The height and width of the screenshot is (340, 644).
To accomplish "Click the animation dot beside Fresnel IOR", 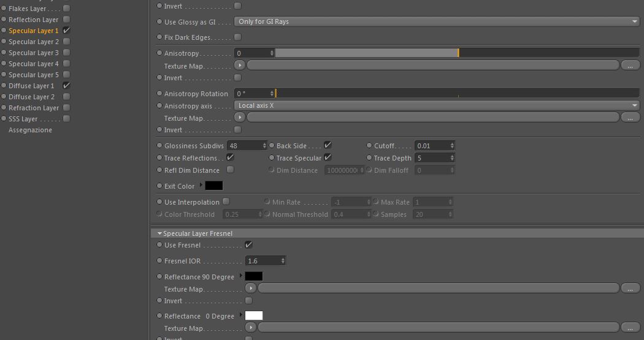I will [x=159, y=260].
